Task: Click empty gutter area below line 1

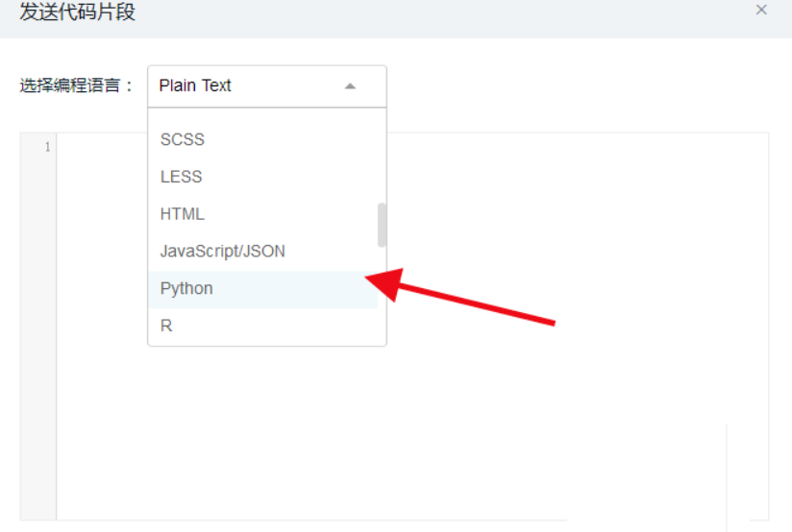Action: (x=38, y=336)
